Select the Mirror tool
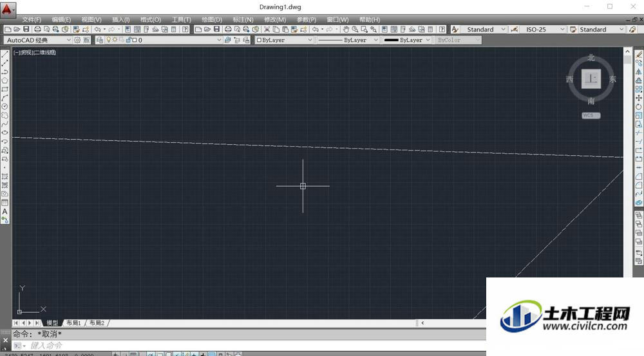This screenshot has height=356, width=644. [x=639, y=72]
